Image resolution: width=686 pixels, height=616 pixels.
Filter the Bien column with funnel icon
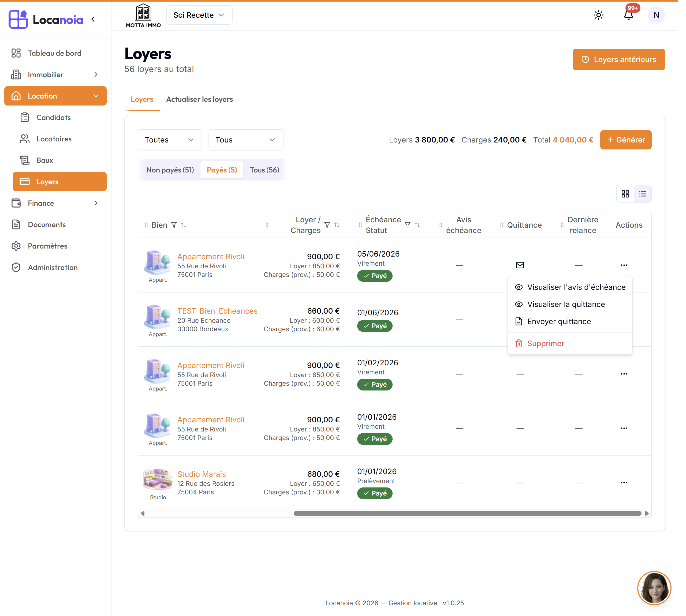point(174,225)
